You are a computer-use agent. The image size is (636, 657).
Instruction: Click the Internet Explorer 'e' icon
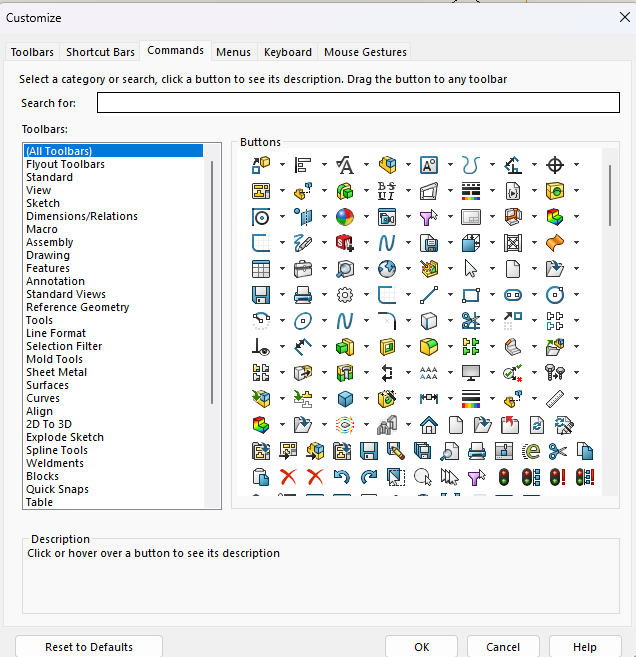(531, 451)
